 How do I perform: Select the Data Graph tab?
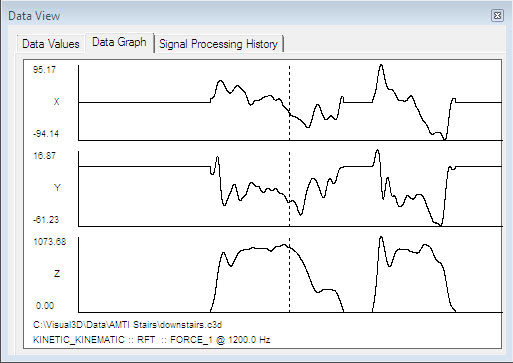coord(119,42)
